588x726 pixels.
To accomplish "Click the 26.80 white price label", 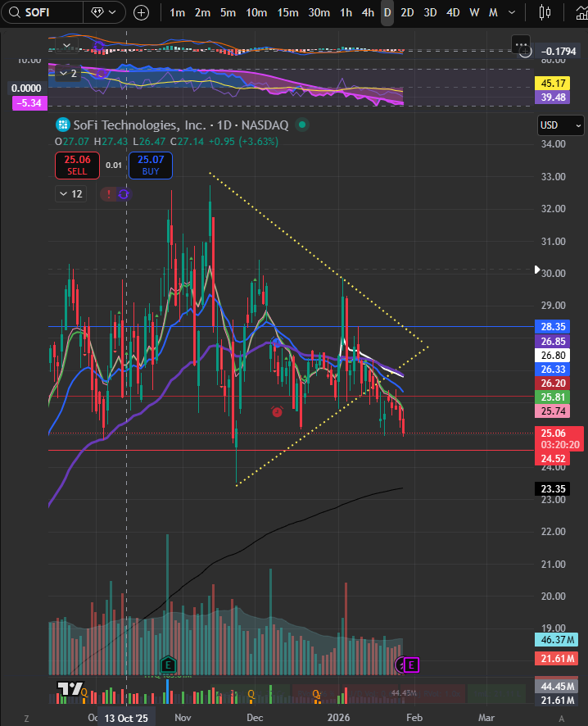I will coord(553,355).
